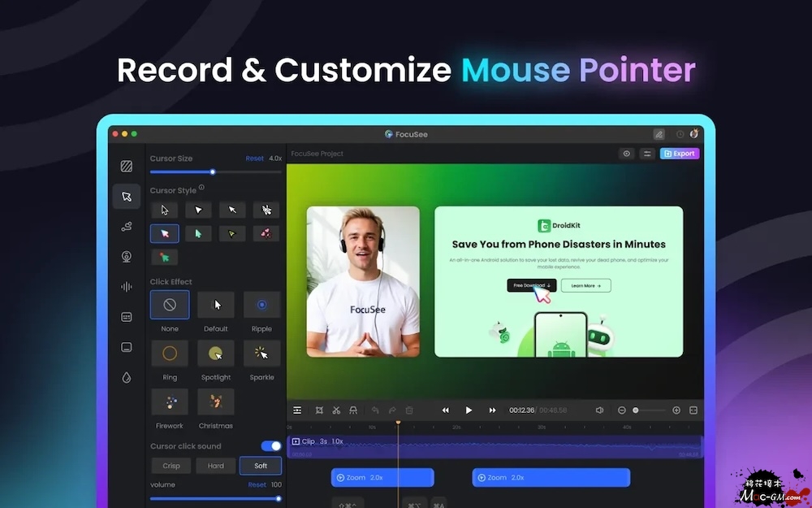The width and height of the screenshot is (812, 508).
Task: Select the Crisp click sound option
Action: coord(171,466)
